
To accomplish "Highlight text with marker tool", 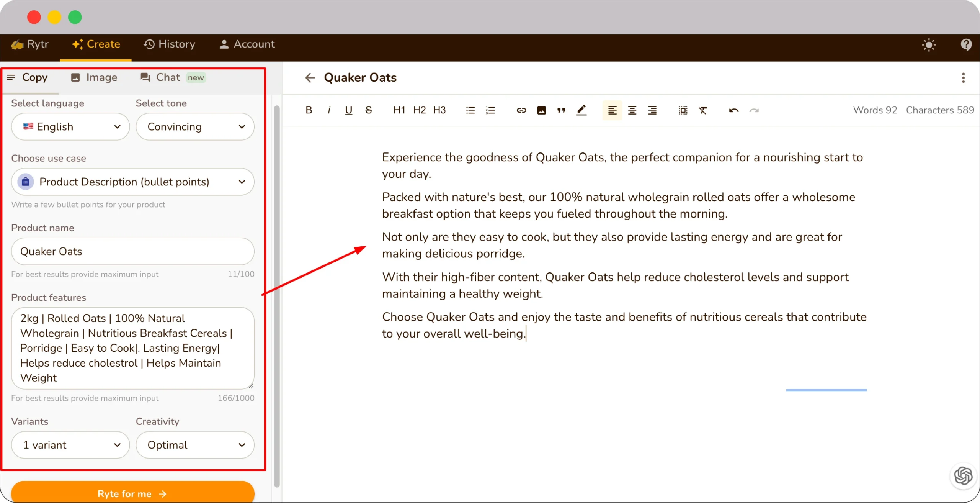I will 581,110.
